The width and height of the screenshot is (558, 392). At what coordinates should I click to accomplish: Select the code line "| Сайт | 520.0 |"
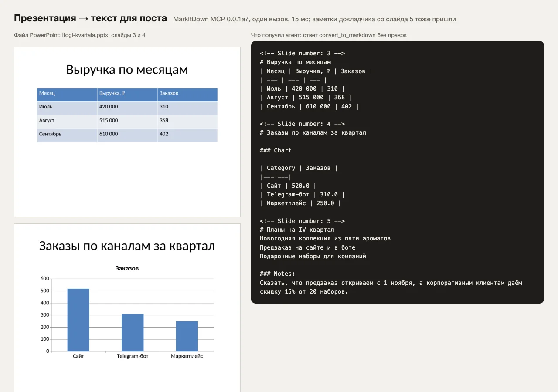(x=288, y=186)
